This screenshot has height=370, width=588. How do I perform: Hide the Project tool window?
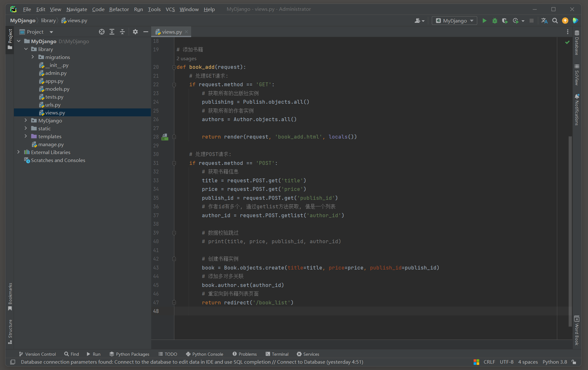point(146,32)
